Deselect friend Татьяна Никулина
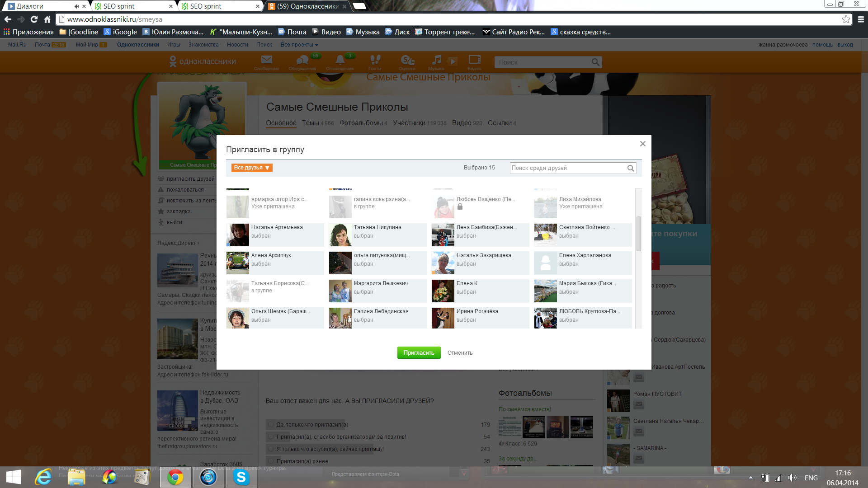This screenshot has width=868, height=488. [377, 235]
